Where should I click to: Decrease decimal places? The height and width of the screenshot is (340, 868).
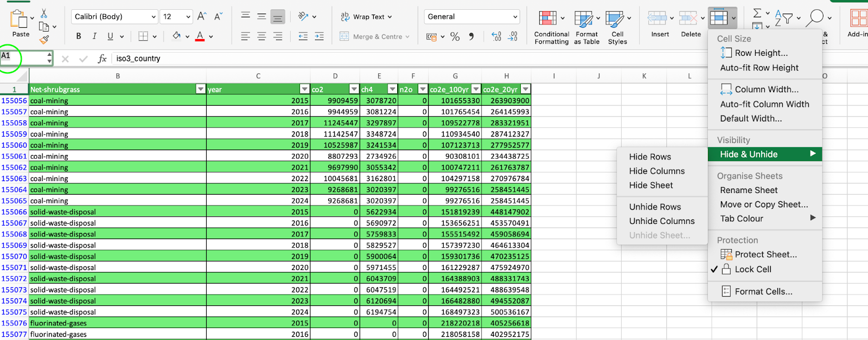[x=513, y=36]
